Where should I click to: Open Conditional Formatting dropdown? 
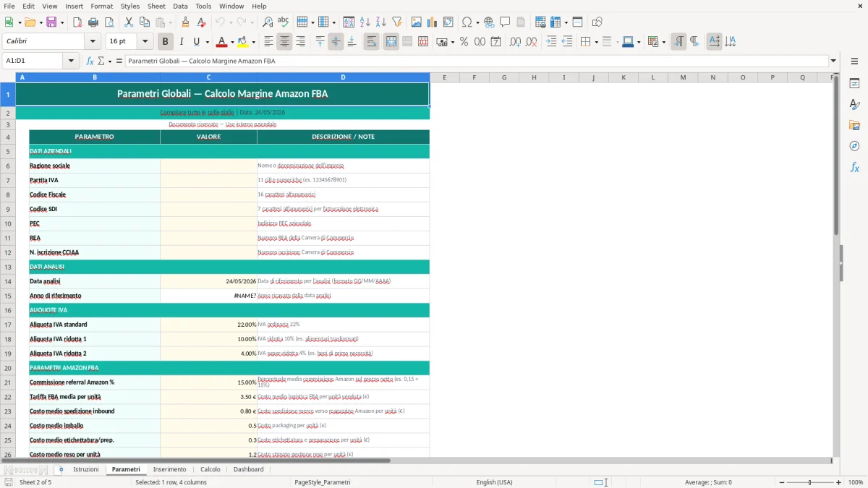pos(663,42)
